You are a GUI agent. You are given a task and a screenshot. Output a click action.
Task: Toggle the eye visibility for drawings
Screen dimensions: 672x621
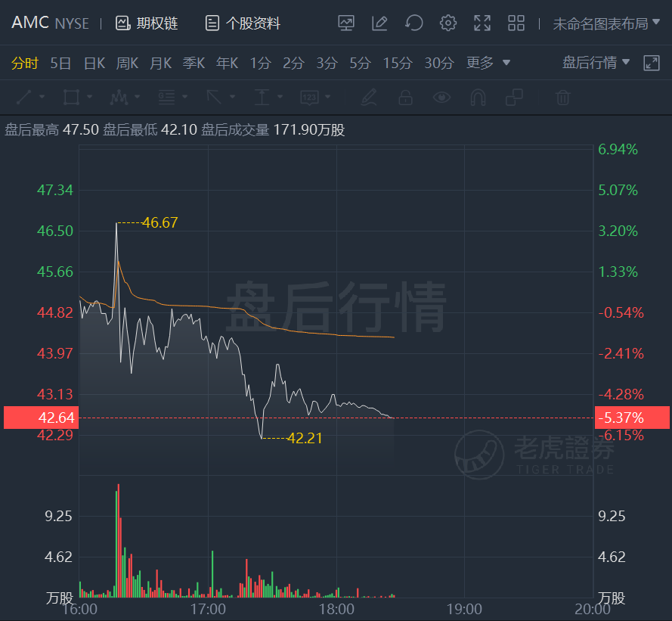pos(441,98)
